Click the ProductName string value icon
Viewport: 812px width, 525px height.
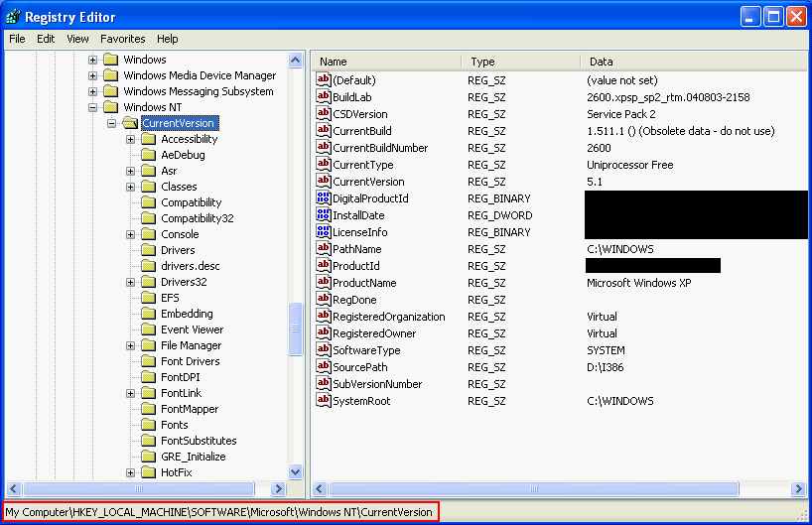coord(324,282)
